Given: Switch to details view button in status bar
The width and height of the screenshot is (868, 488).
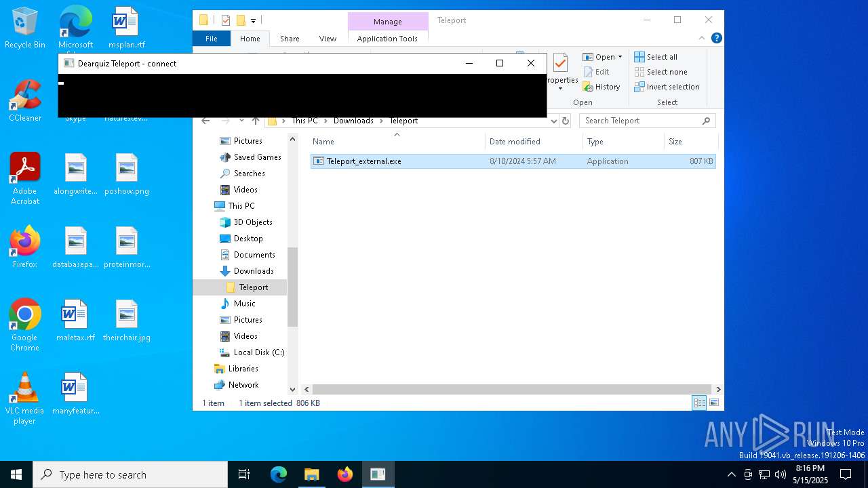Looking at the screenshot, I should click(x=699, y=403).
